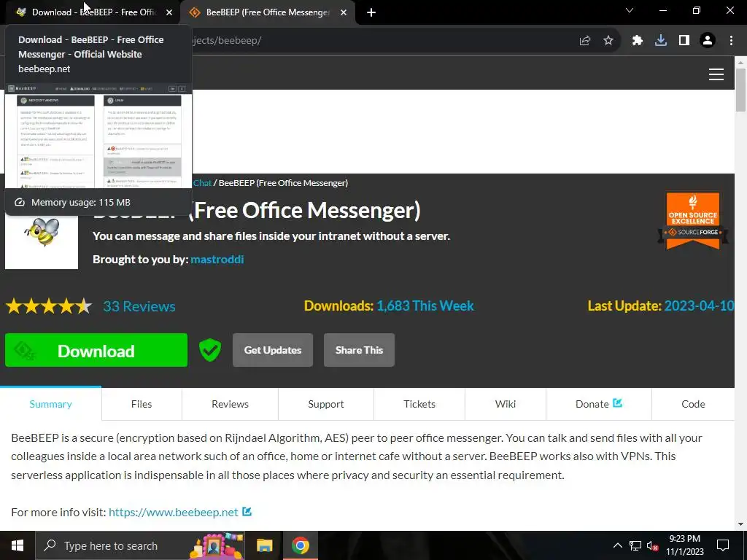Select the Summary tab
Image resolution: width=747 pixels, height=560 pixels.
(50, 404)
